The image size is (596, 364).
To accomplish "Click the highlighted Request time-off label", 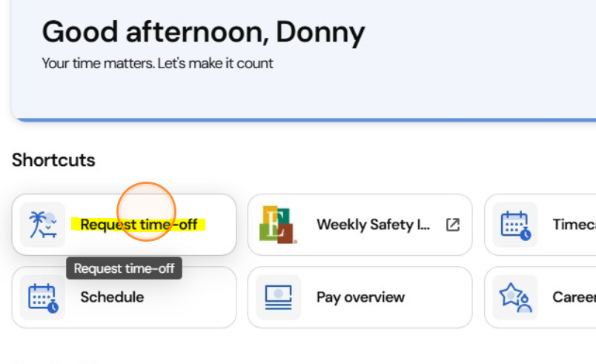I will (139, 225).
